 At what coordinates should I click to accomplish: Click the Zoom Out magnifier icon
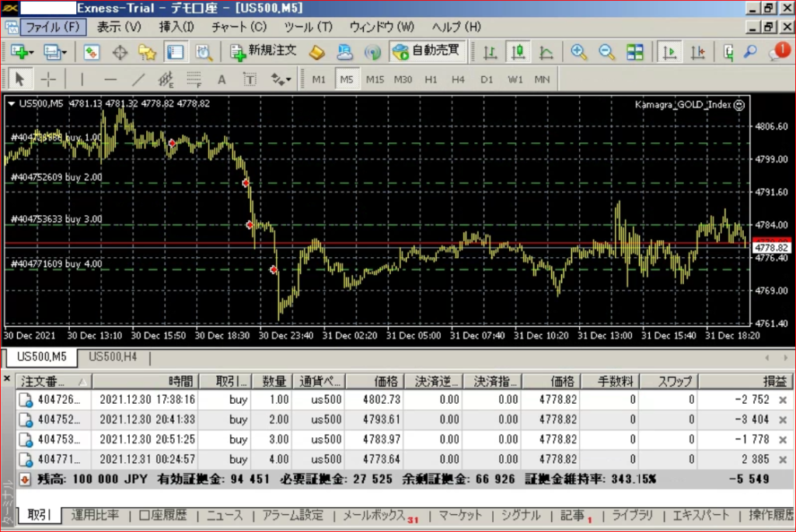click(606, 53)
